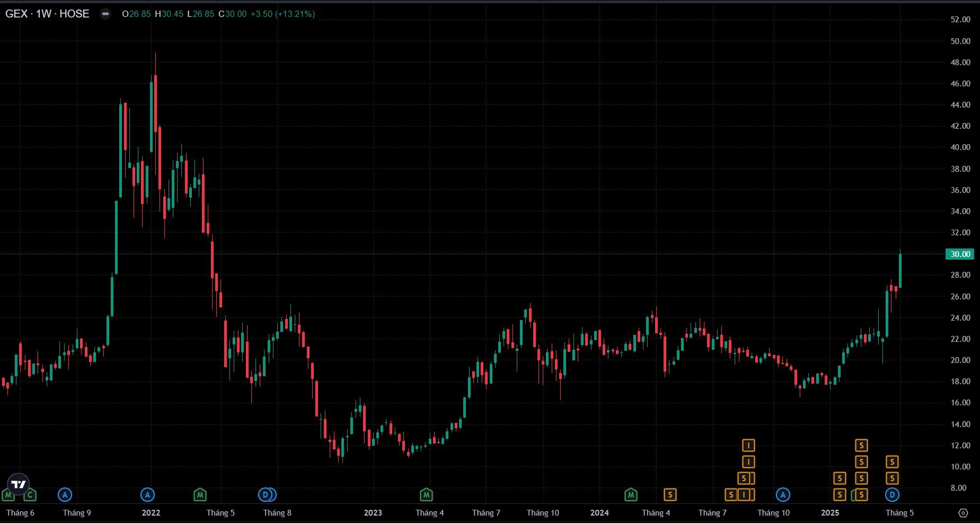Click the 52.00 level on price scale

tap(960, 20)
